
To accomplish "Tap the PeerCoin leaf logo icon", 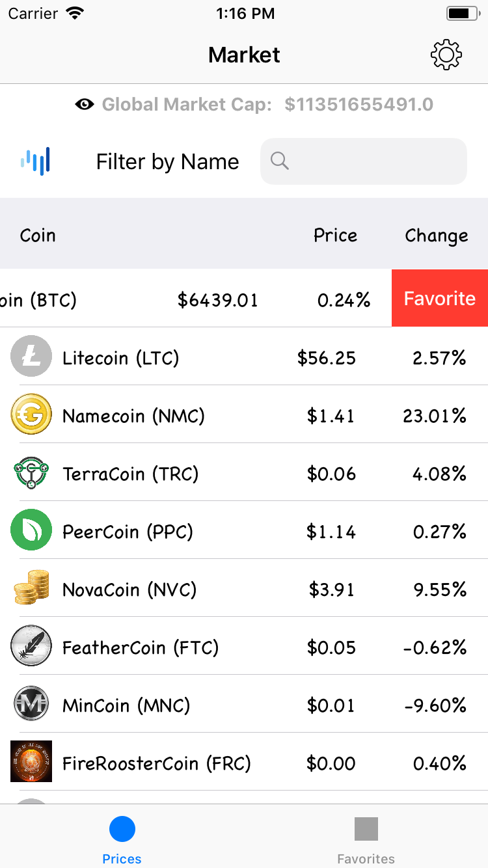I will tap(31, 530).
